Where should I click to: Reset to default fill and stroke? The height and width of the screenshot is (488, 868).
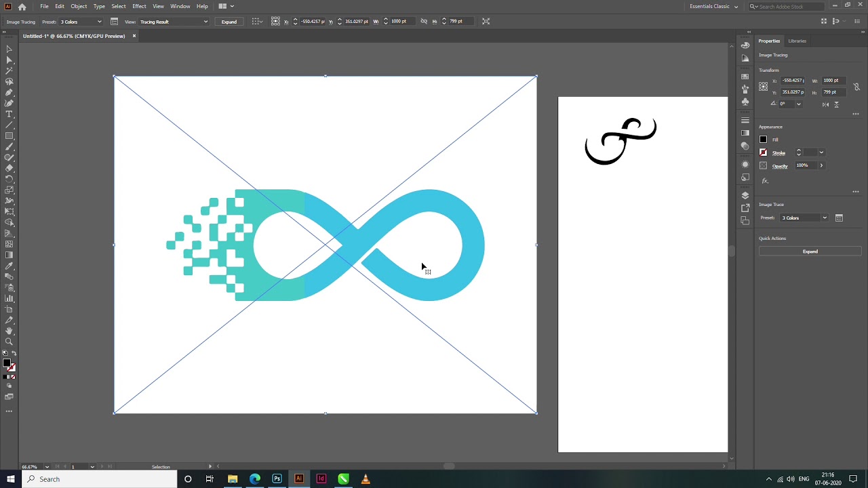click(5, 354)
